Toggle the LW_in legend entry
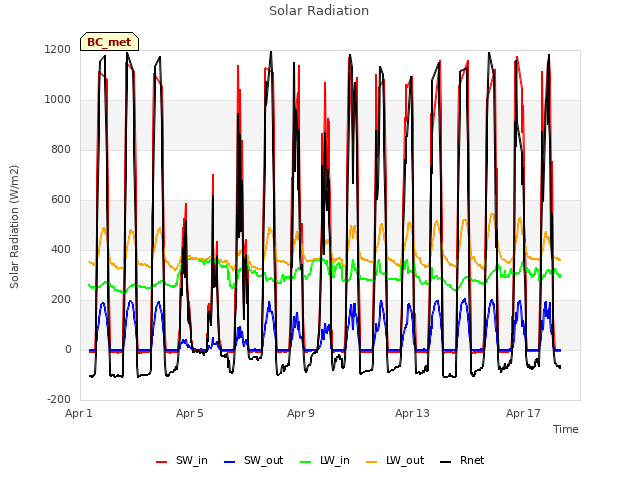The width and height of the screenshot is (640, 480). click(x=325, y=460)
